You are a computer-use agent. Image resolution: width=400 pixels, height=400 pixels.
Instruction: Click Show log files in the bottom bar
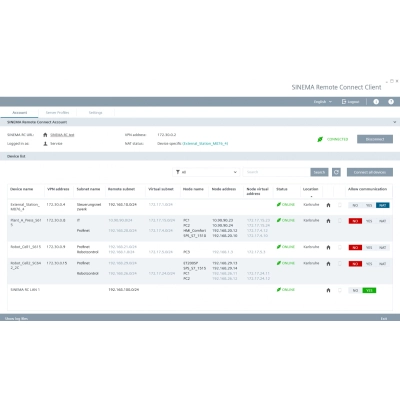coord(16,319)
